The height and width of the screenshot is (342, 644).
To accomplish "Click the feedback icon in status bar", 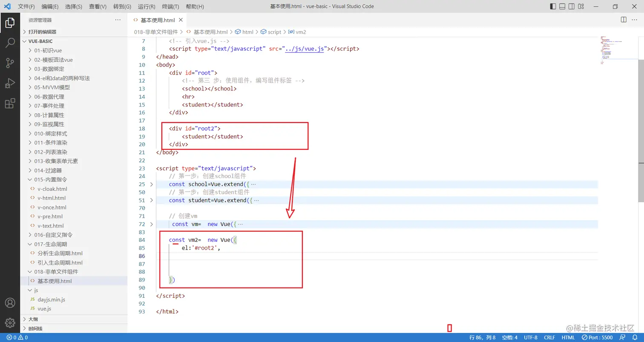I will (x=622, y=337).
